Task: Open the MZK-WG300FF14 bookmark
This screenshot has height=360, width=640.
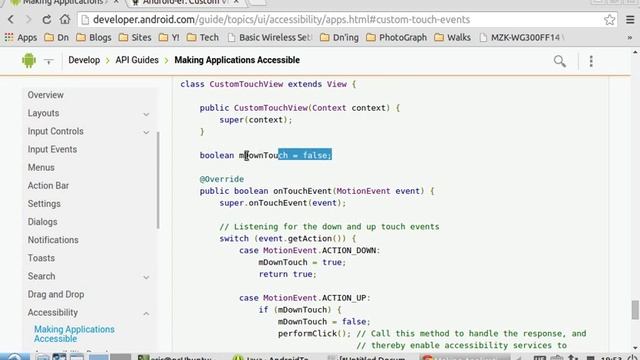Action: [x=521, y=38]
